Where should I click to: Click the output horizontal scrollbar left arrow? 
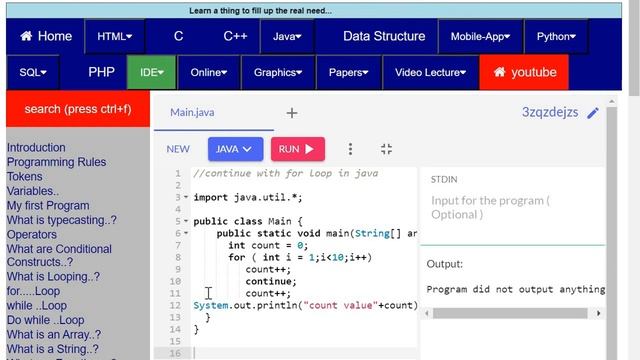click(x=427, y=313)
